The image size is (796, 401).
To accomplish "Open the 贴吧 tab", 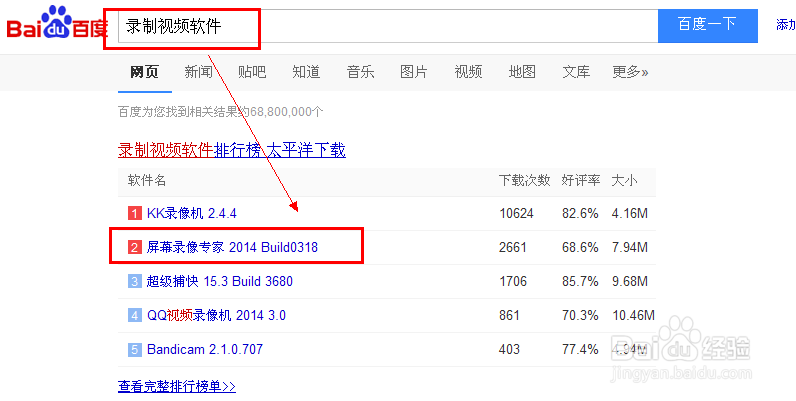I will (x=252, y=72).
